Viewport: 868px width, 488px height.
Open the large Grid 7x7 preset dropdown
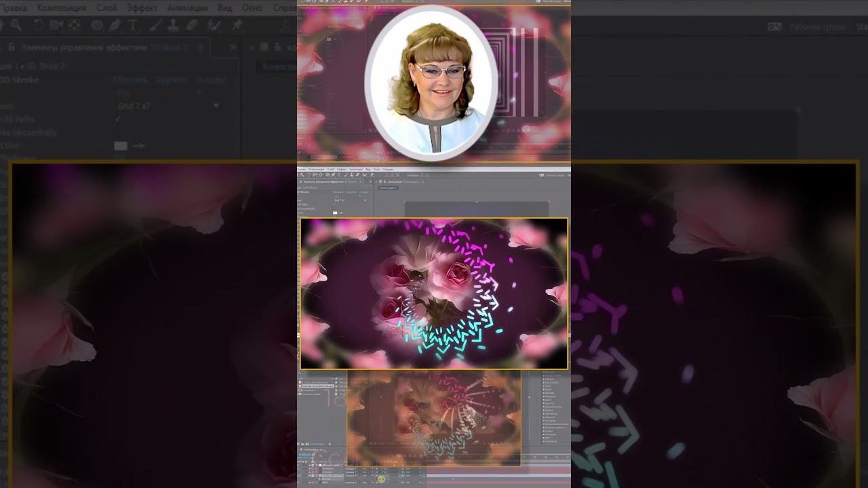pyautogui.click(x=168, y=106)
